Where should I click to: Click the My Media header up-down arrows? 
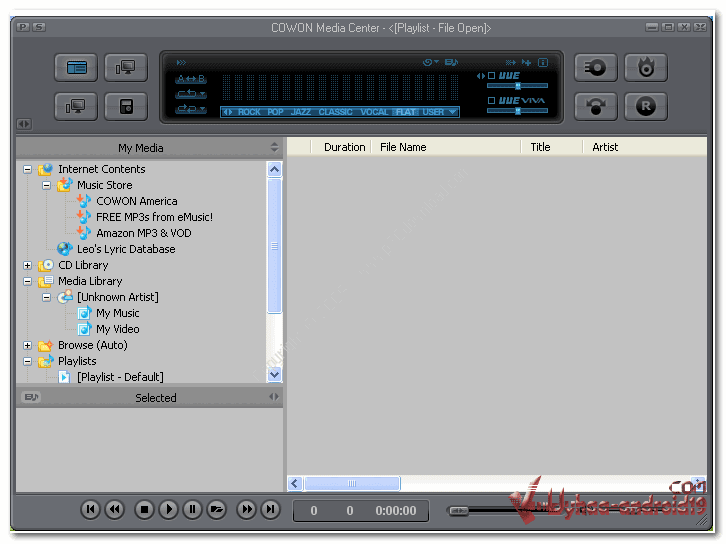point(274,147)
